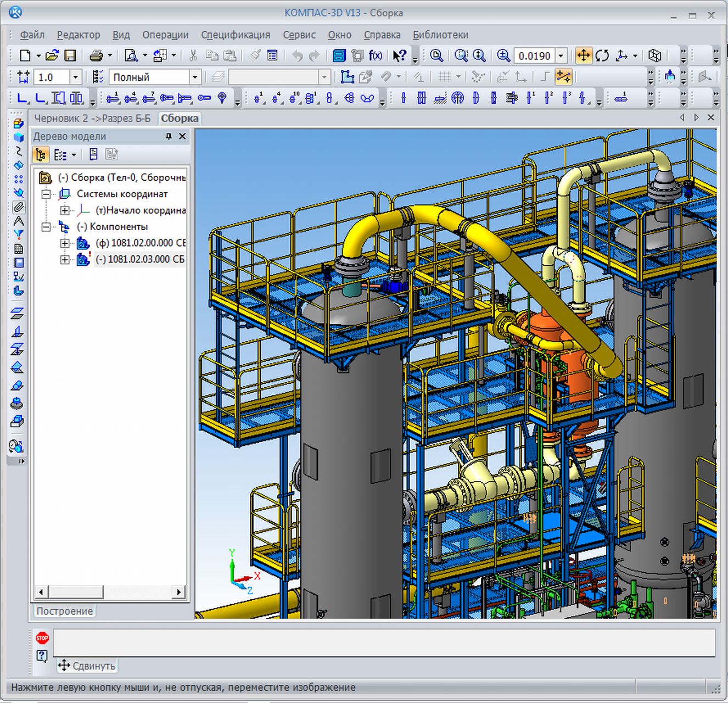Viewport: 728px width, 703px height.
Task: Click the Save document icon
Action: coord(70,55)
